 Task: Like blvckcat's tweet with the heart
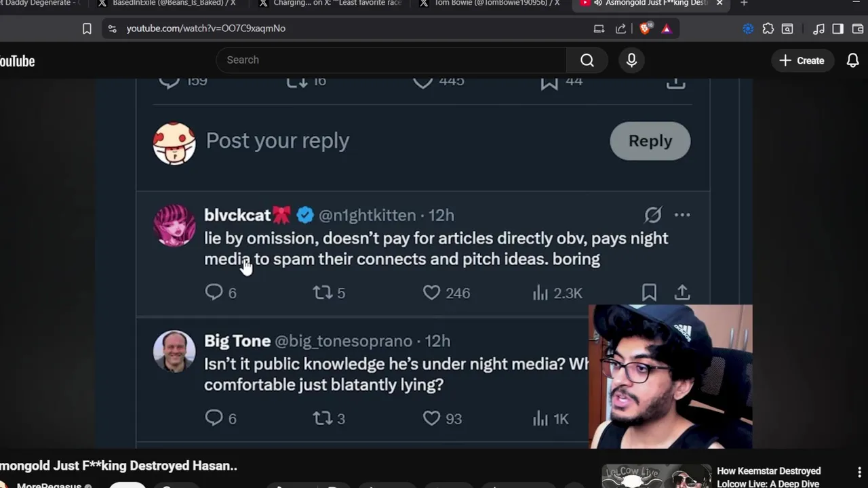click(x=432, y=292)
